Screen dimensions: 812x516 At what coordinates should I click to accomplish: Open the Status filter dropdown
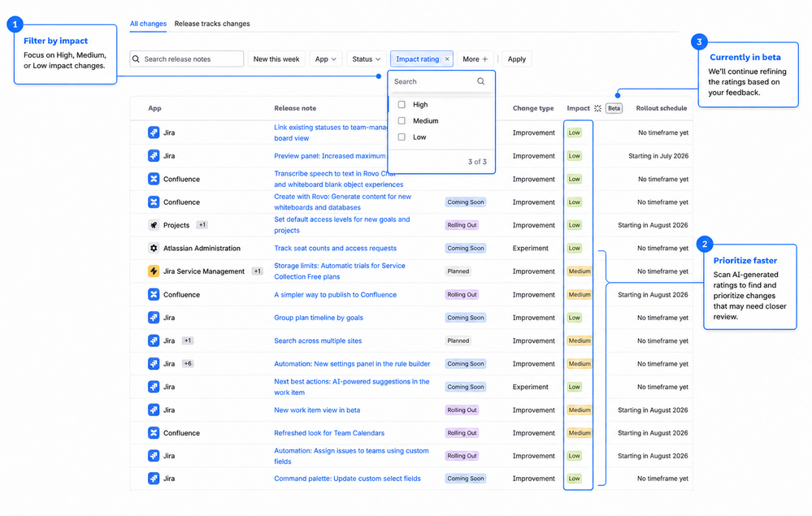pos(366,59)
